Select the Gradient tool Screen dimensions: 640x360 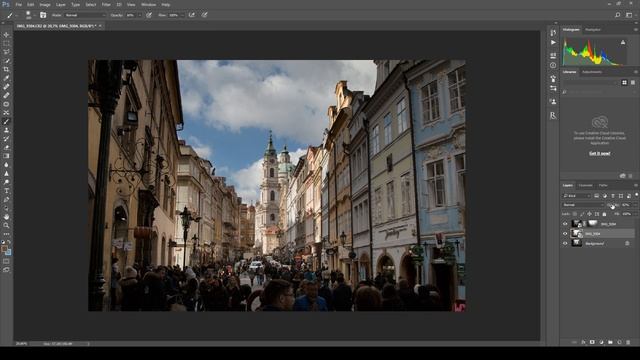tap(6, 156)
